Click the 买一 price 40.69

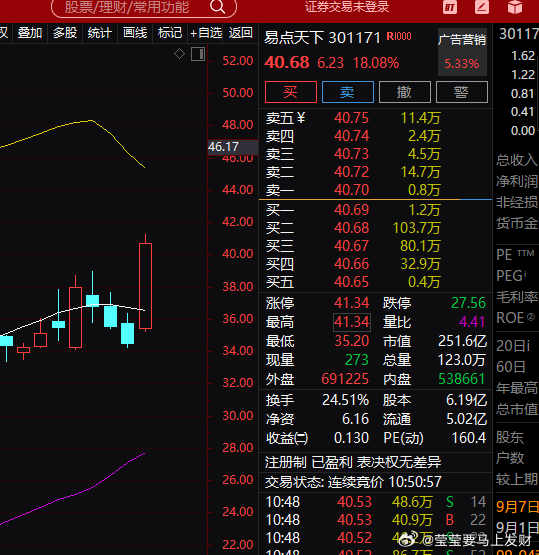tap(351, 210)
